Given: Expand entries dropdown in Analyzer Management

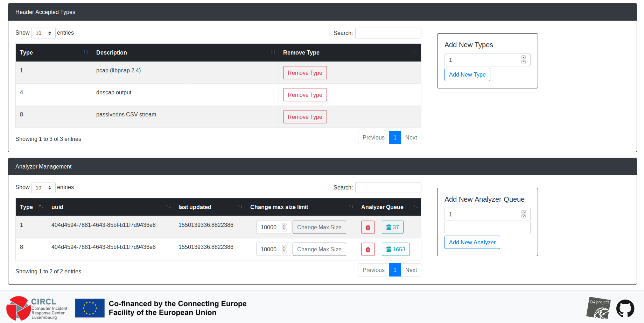Looking at the screenshot, I should [43, 188].
